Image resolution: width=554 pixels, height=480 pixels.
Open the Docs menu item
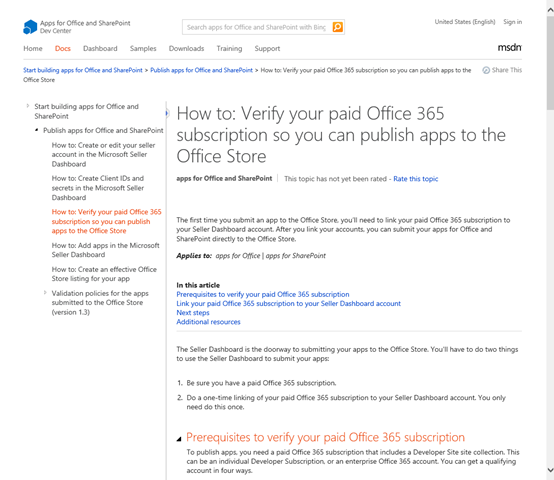(x=63, y=48)
